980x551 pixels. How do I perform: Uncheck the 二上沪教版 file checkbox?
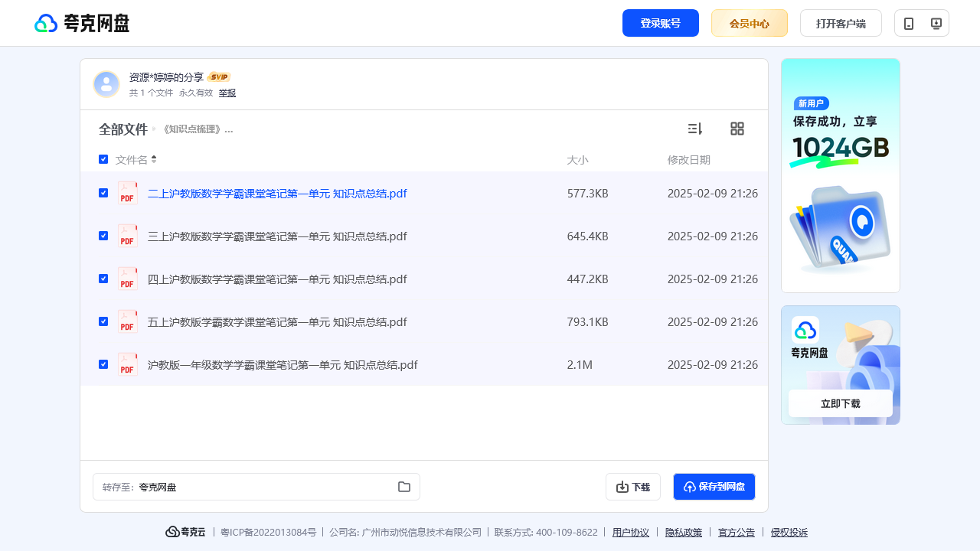pyautogui.click(x=103, y=193)
